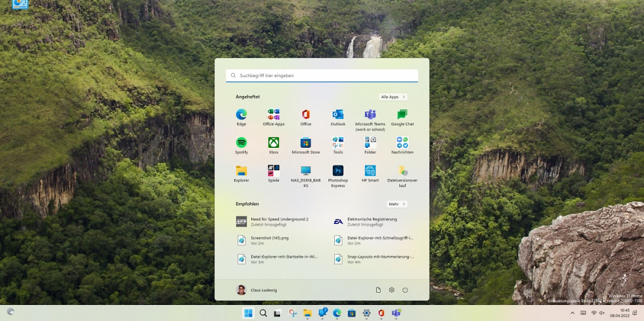The height and width of the screenshot is (321, 644).
Task: Open Microsoft Store on taskbar
Action: (352, 313)
